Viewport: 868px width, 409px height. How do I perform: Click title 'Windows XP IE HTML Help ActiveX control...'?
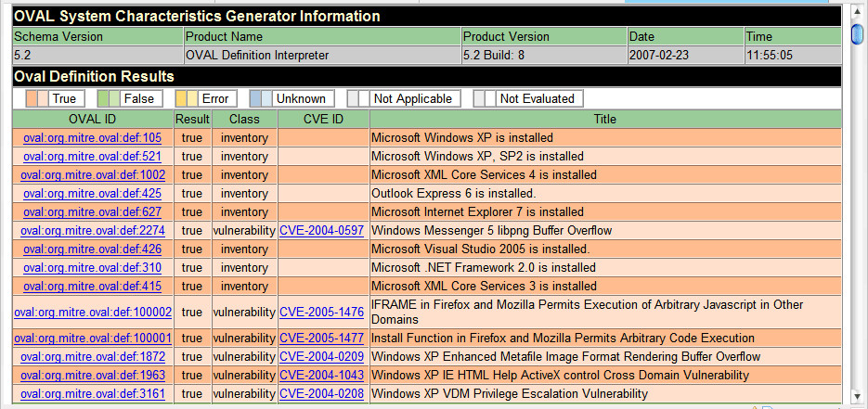click(x=560, y=376)
